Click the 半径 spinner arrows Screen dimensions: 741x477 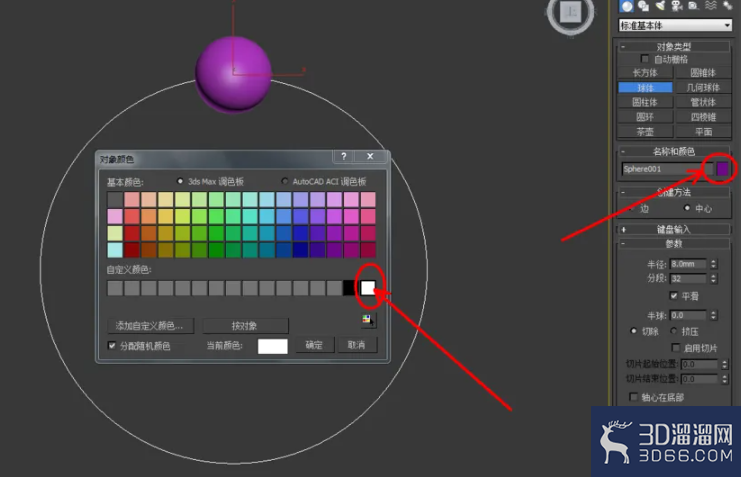714,264
